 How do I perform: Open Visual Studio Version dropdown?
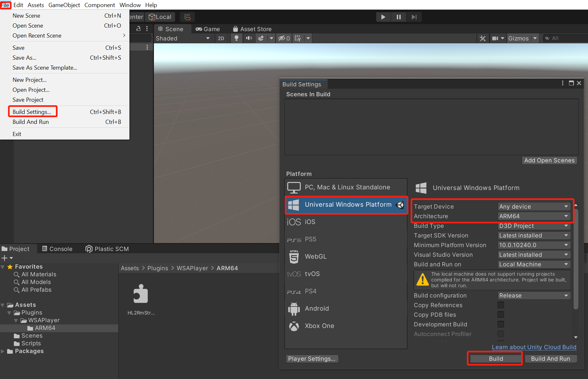[534, 255]
